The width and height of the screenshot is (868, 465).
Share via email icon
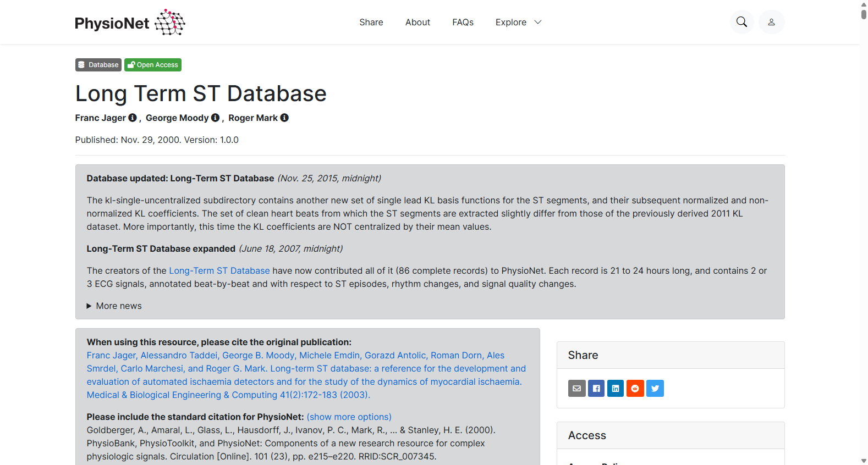pyautogui.click(x=576, y=389)
